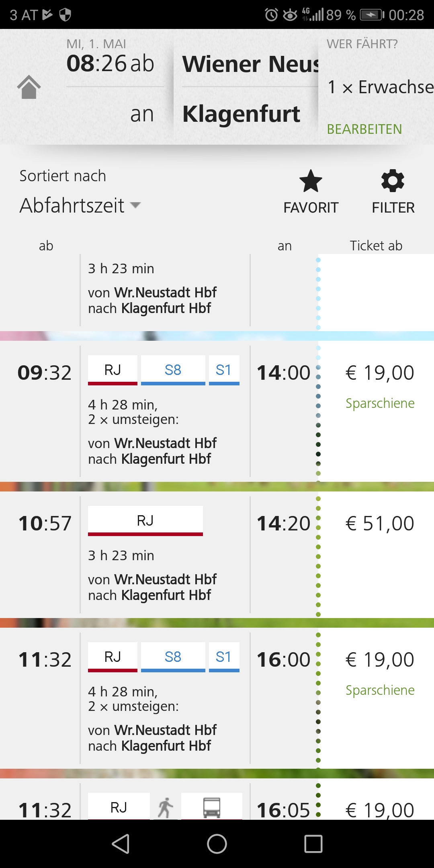Open the 11:32 to 16:00 connection details
434x868 pixels.
[217, 698]
